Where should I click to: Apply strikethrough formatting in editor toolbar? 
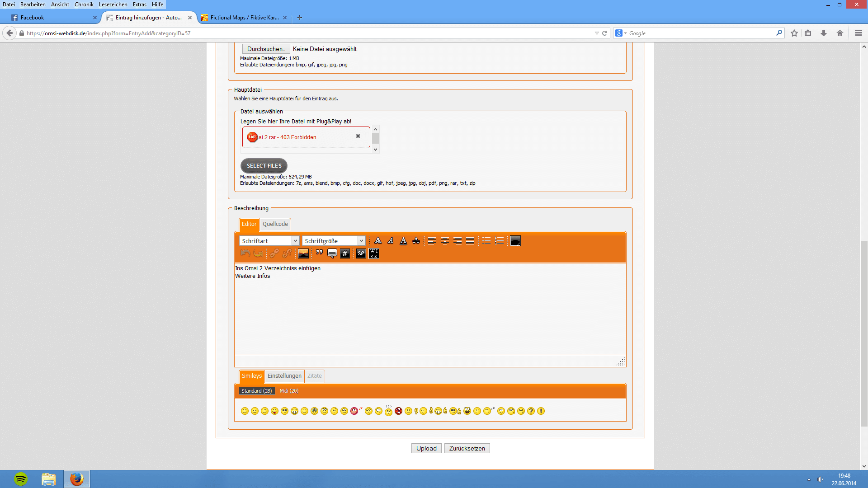[x=416, y=241]
